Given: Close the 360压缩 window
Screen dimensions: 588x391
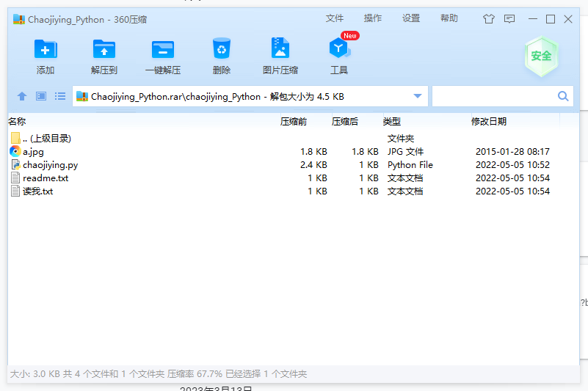Looking at the screenshot, I should (x=568, y=19).
